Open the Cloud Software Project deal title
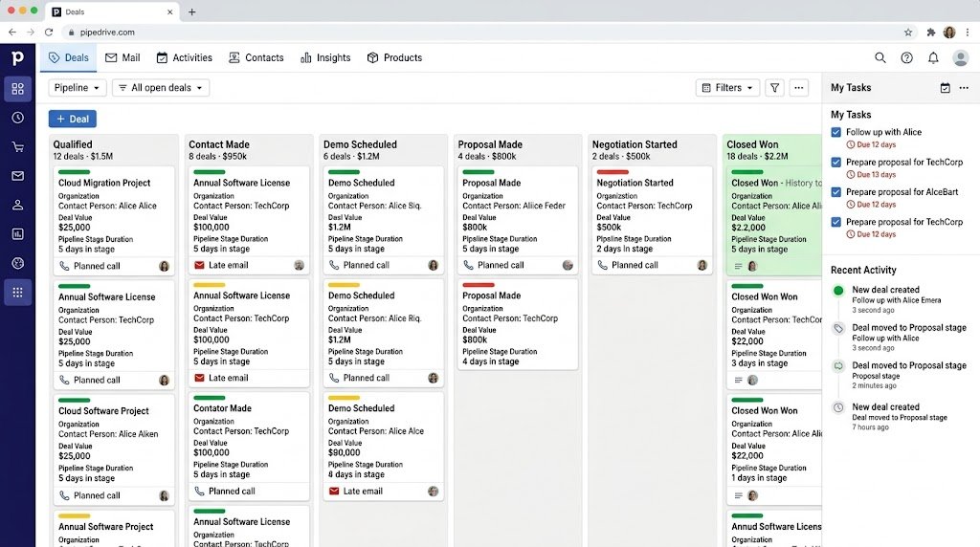 pos(103,411)
